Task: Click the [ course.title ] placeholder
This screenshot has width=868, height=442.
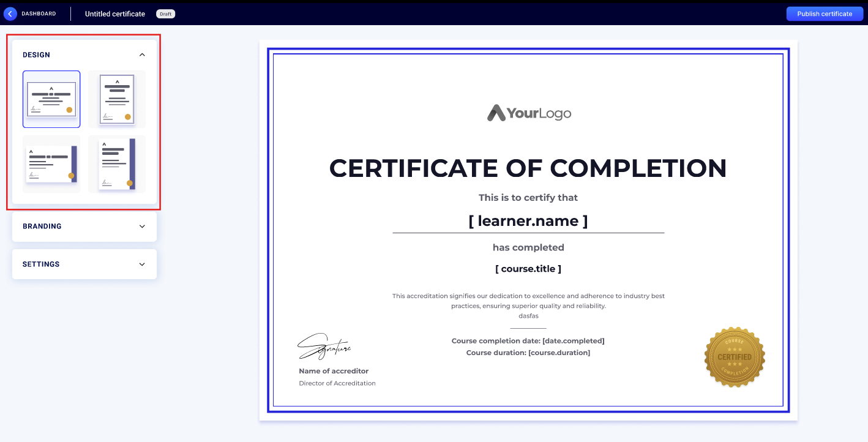Action: click(528, 269)
